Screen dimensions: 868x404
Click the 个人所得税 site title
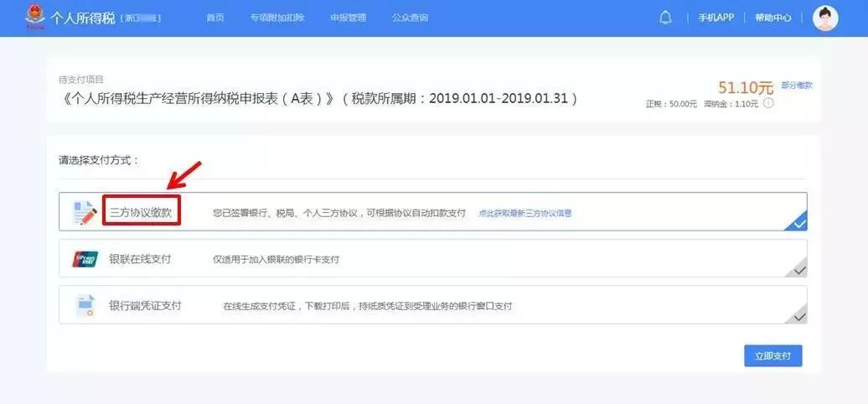point(83,18)
